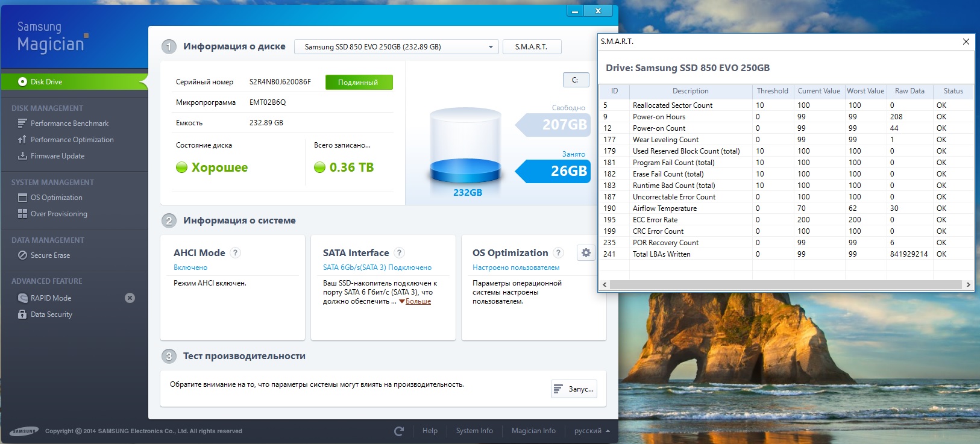Open System Info in the footer
The width and height of the screenshot is (980, 444).
pyautogui.click(x=474, y=431)
